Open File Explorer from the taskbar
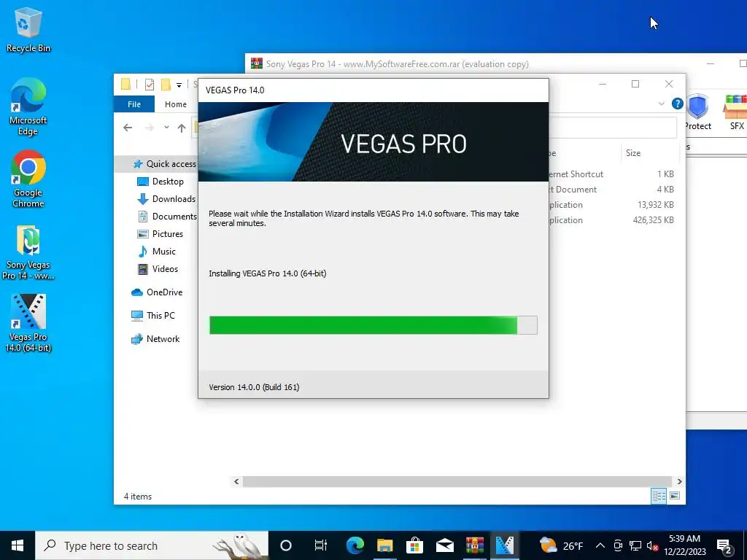This screenshot has width=747, height=560. click(x=385, y=545)
